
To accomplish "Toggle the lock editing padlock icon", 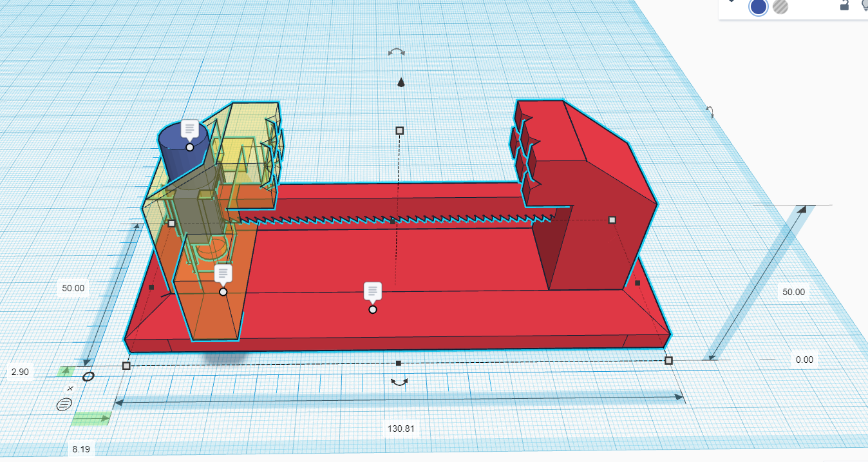I will click(x=844, y=5).
